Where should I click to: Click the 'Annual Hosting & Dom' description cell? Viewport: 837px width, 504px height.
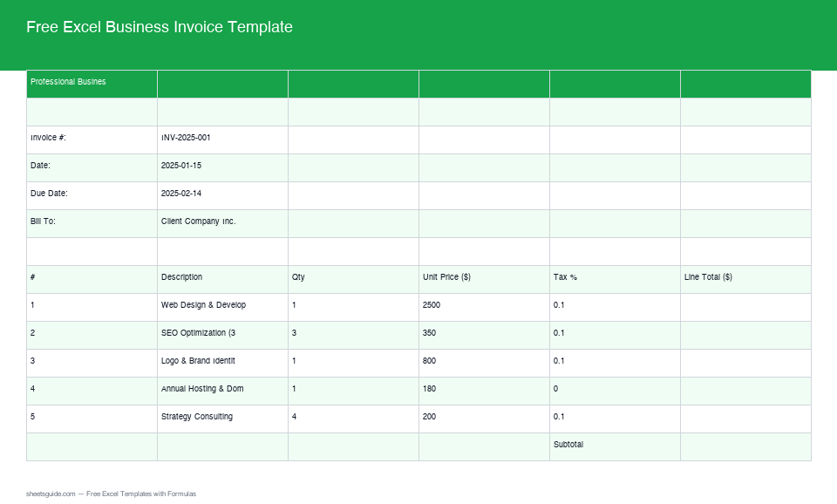[222, 390]
